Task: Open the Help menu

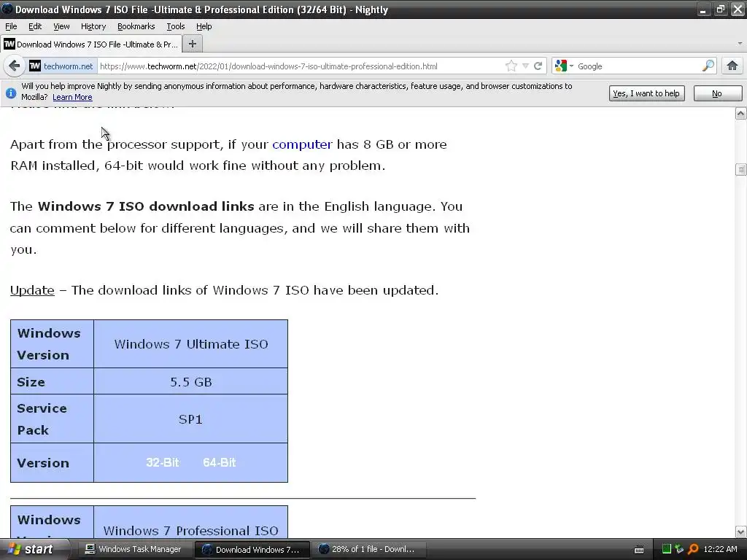Action: [x=204, y=26]
